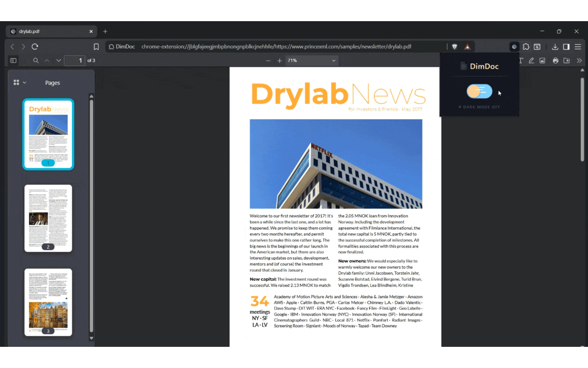Click the DimDoc extension moon icon

point(514,46)
